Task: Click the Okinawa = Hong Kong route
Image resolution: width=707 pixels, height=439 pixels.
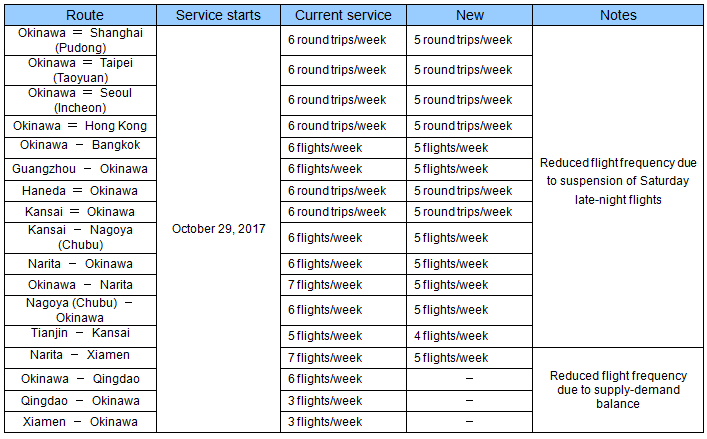Action: 80,126
